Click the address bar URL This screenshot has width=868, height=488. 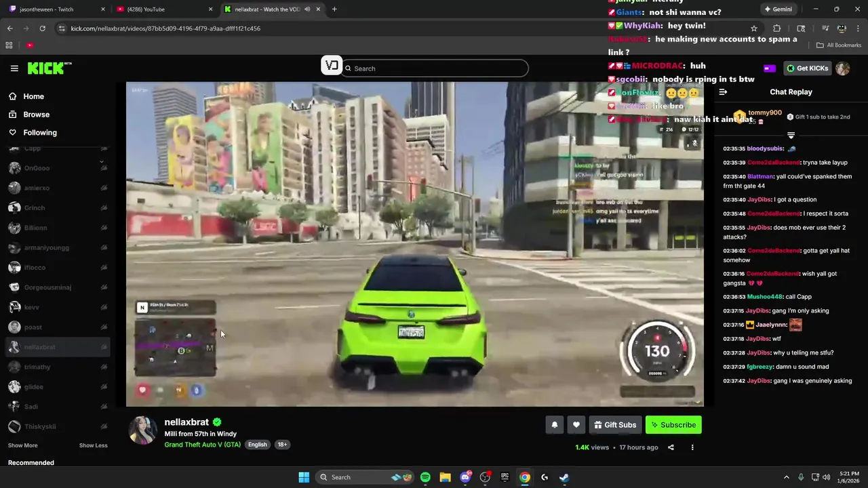pyautogui.click(x=165, y=28)
